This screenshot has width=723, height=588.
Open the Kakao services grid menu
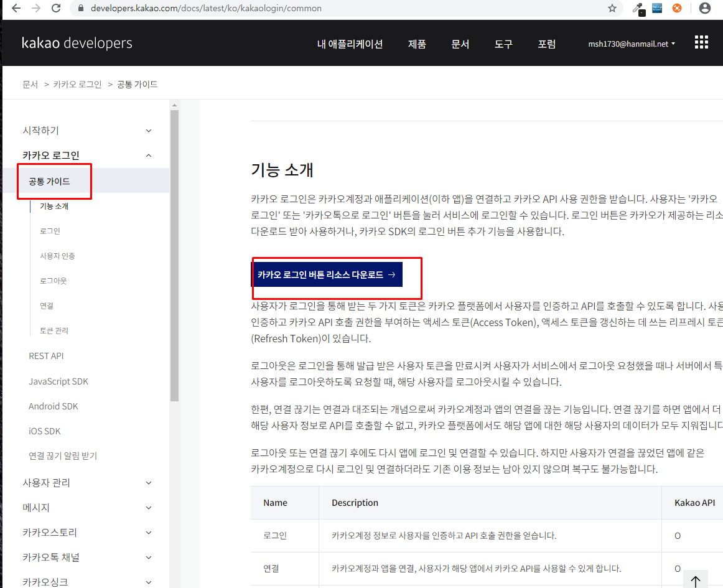point(701,42)
